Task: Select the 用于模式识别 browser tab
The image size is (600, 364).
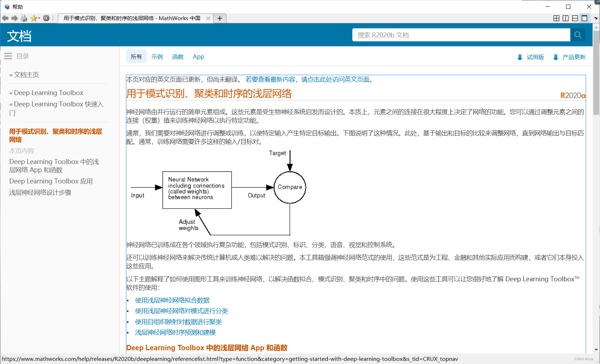Action: (x=132, y=18)
